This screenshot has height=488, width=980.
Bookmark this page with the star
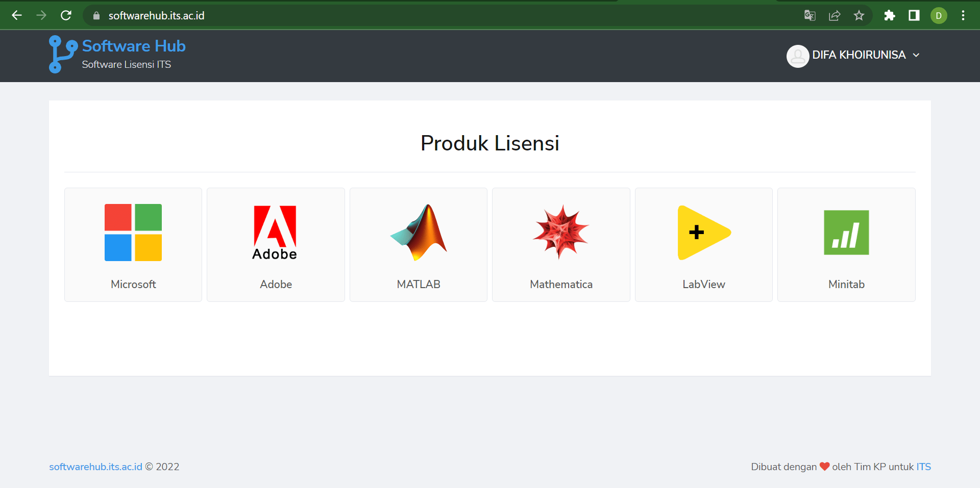click(x=859, y=16)
